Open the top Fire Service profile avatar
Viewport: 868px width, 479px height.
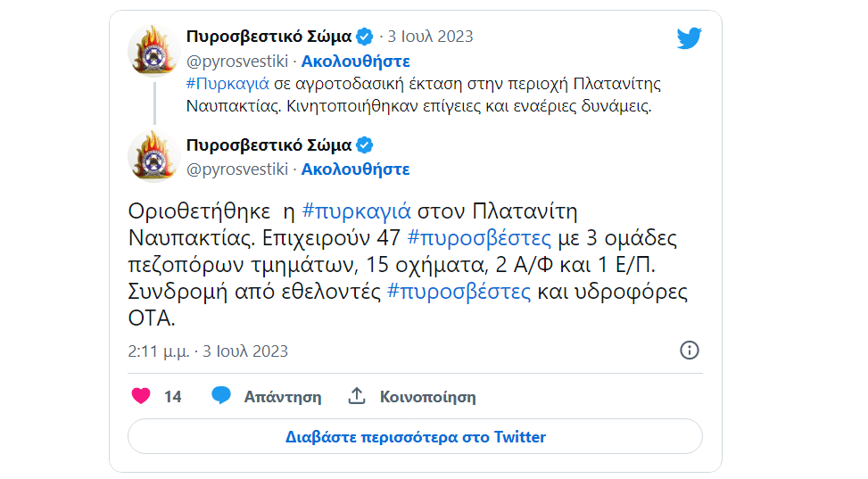[154, 51]
